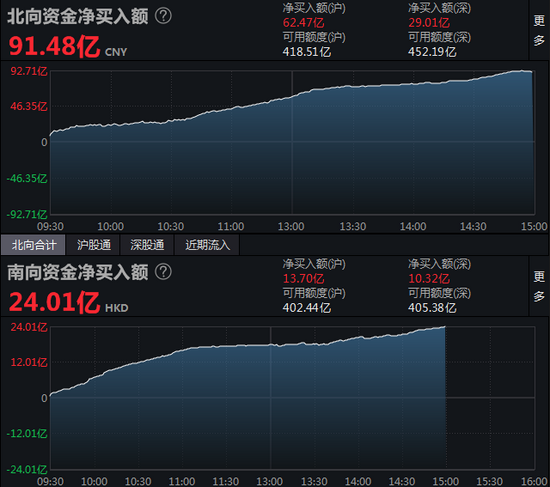Click southbound 净买入额(沪) value 13.70亿
550x487 pixels.
(303, 279)
